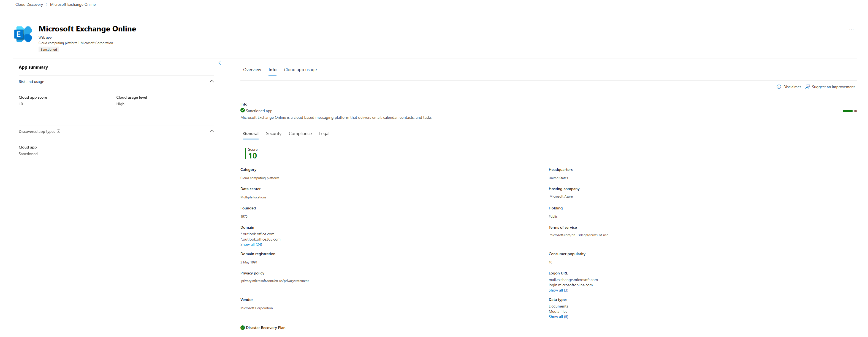This screenshot has width=868, height=337.
Task: Click the Microsoft Exchange Online app logo
Action: click(23, 34)
